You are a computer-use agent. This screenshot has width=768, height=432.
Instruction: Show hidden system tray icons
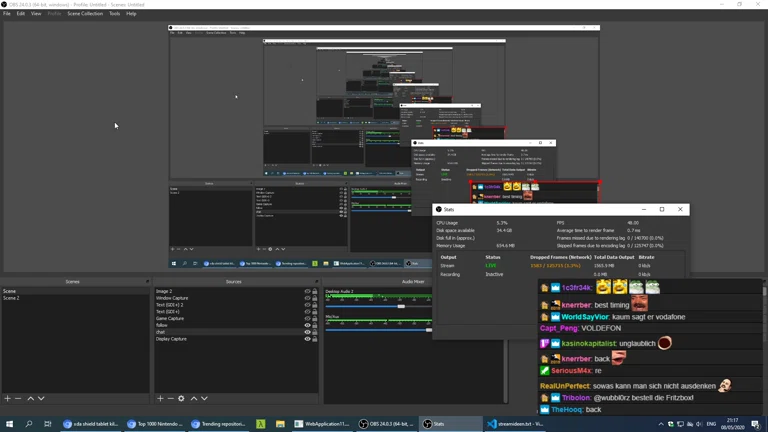pos(661,424)
